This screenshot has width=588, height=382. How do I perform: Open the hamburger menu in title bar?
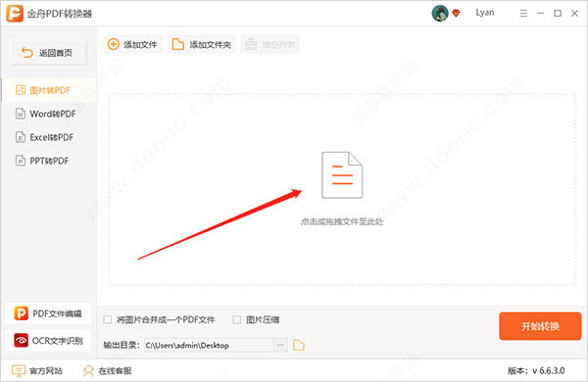(523, 13)
